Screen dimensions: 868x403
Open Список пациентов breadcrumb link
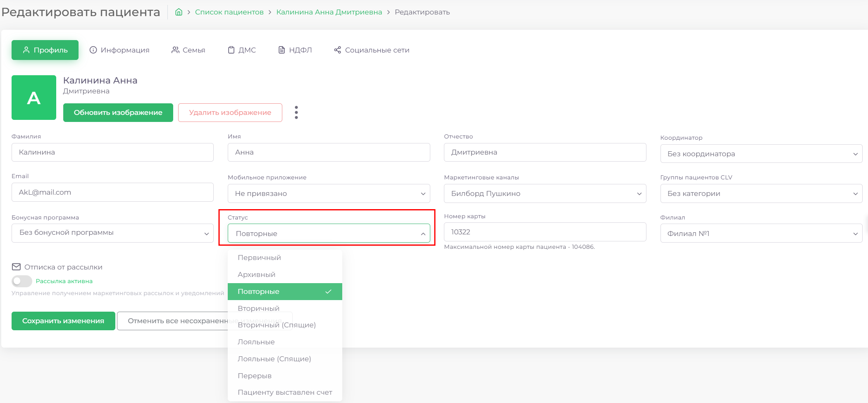pos(229,12)
